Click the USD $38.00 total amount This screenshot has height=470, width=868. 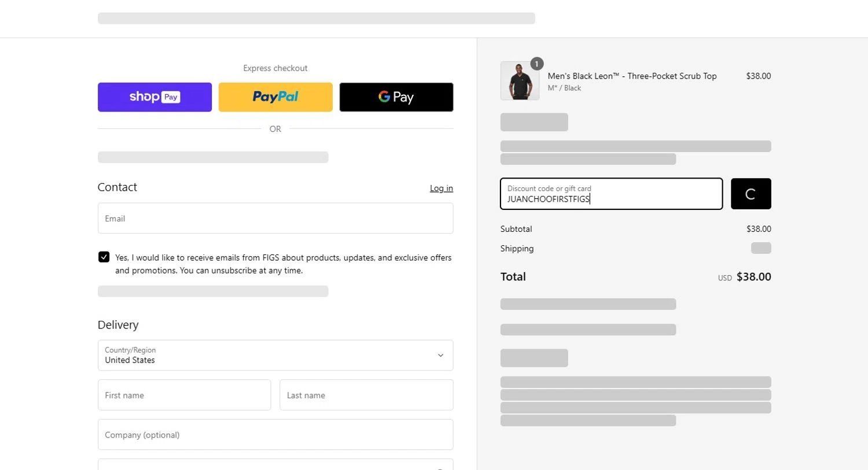753,277
